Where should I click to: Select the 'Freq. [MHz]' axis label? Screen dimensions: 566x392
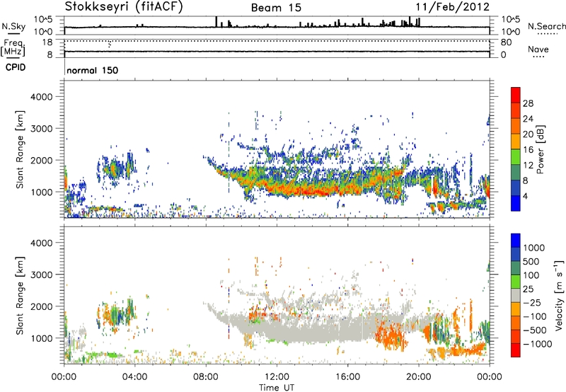[13, 47]
